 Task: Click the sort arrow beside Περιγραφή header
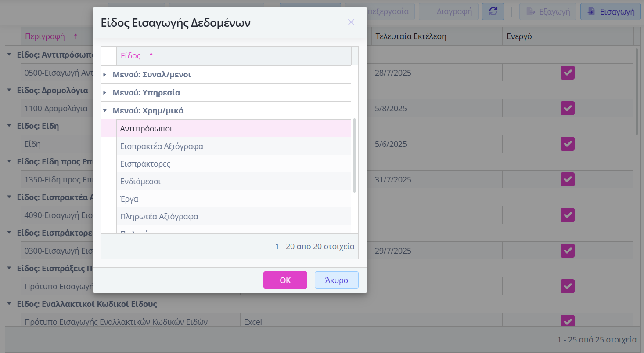click(x=75, y=36)
